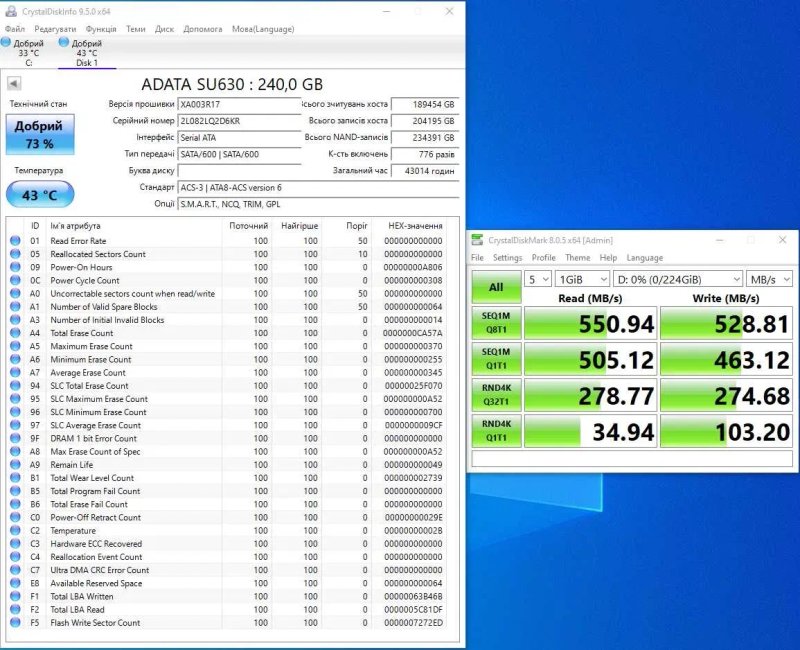Click status circle icon for Temperature row
The image size is (800, 650).
click(15, 531)
